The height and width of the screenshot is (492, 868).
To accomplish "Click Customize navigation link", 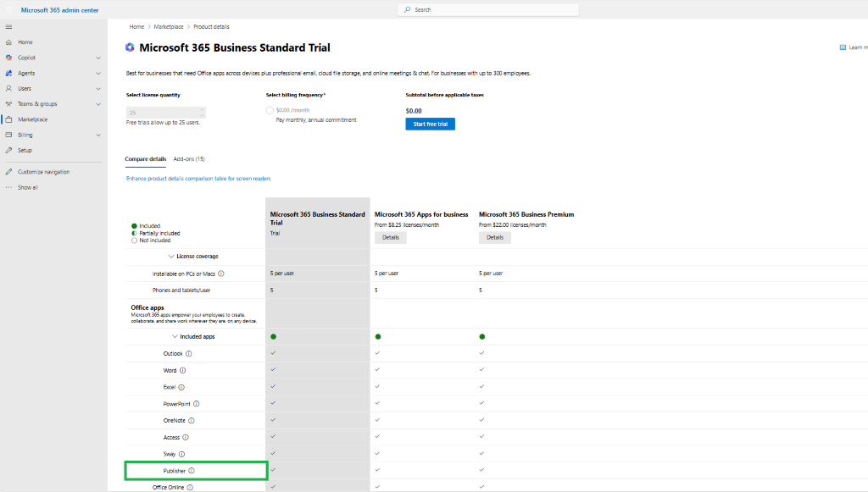I will 44,172.
